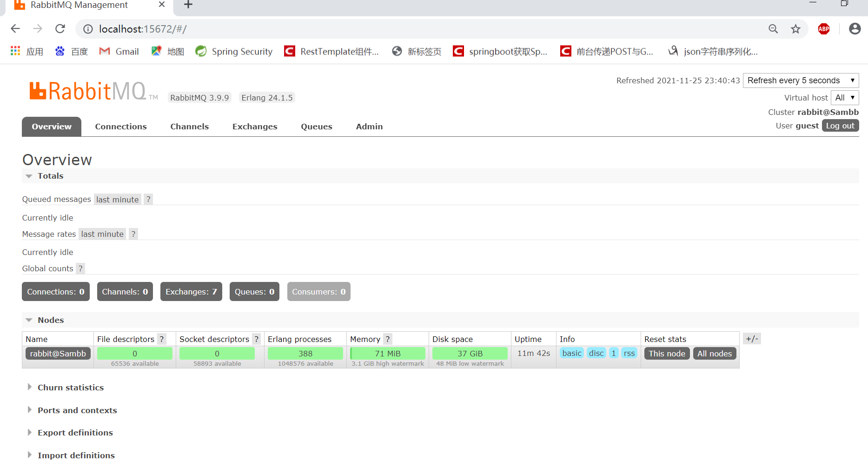Screen dimensions: 868x462
Task: Bookmark this page with the star icon
Action: pyautogui.click(x=795, y=29)
